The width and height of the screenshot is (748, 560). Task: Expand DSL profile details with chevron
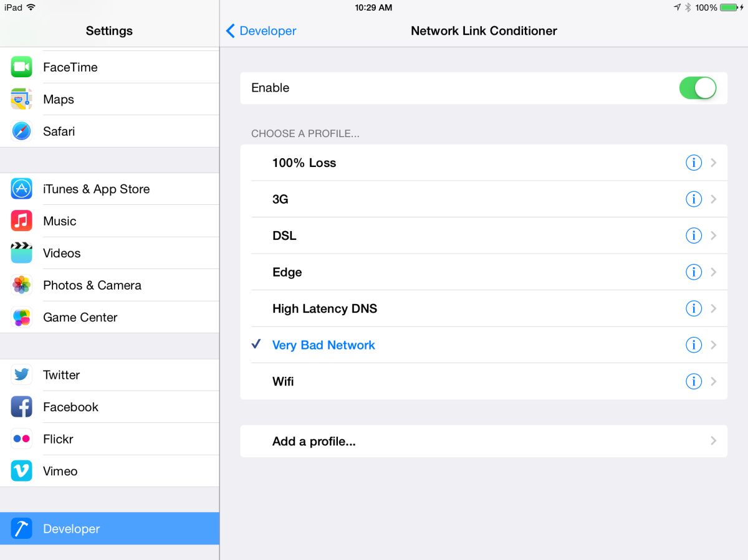(714, 235)
